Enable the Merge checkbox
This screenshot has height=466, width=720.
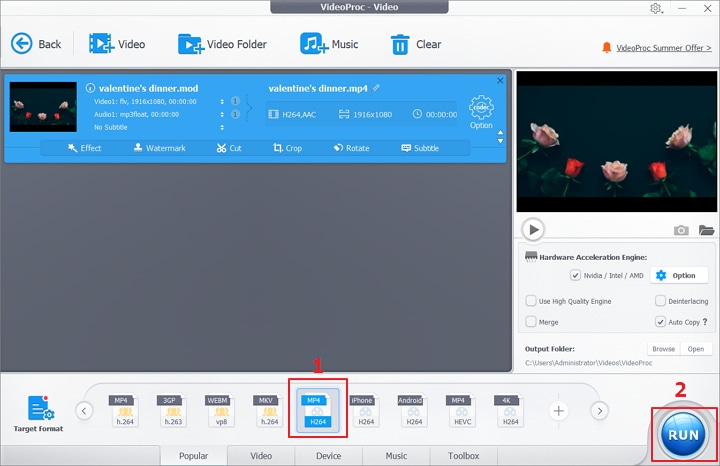click(x=531, y=321)
